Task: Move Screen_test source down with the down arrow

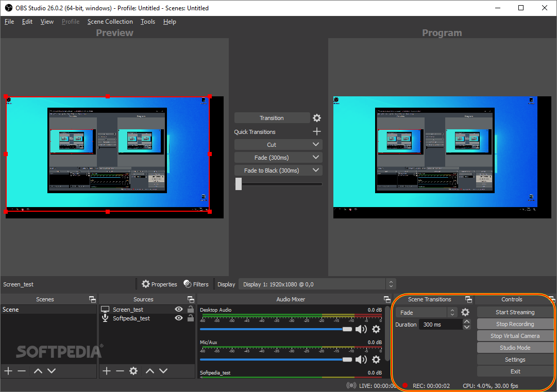Action: click(163, 370)
